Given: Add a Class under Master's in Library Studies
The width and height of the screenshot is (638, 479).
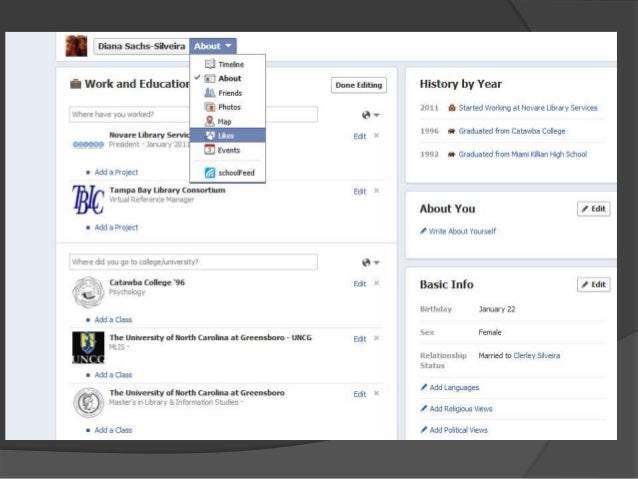Looking at the screenshot, I should click(x=113, y=430).
